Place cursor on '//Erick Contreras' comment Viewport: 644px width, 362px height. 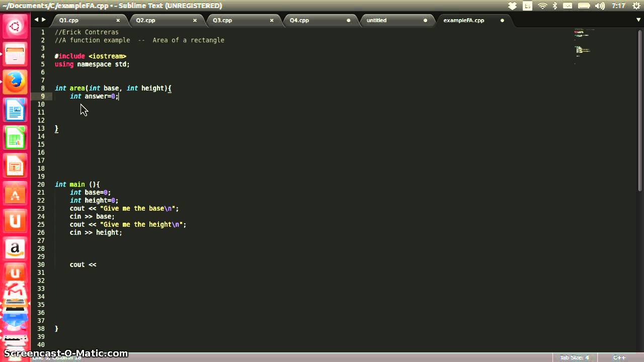click(87, 32)
